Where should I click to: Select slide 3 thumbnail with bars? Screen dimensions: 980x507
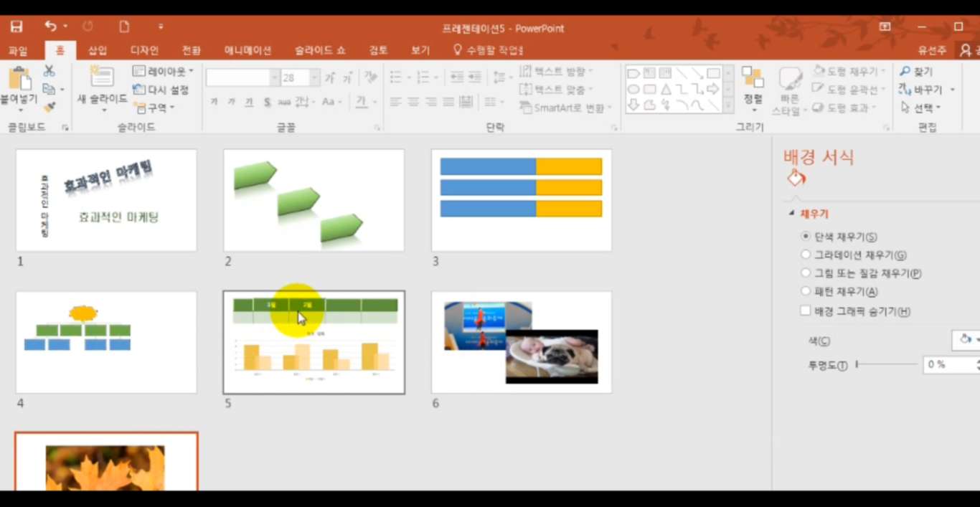click(x=522, y=200)
